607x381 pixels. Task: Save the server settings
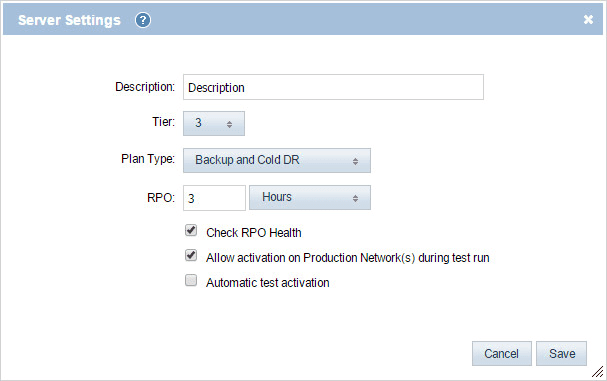click(562, 354)
